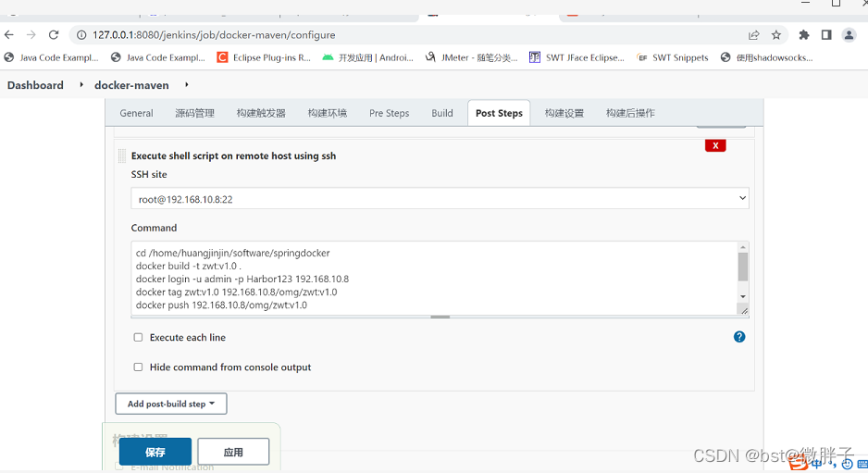Screen dimensions: 868x473
Task: Check Hide command from console output
Action: [138, 367]
